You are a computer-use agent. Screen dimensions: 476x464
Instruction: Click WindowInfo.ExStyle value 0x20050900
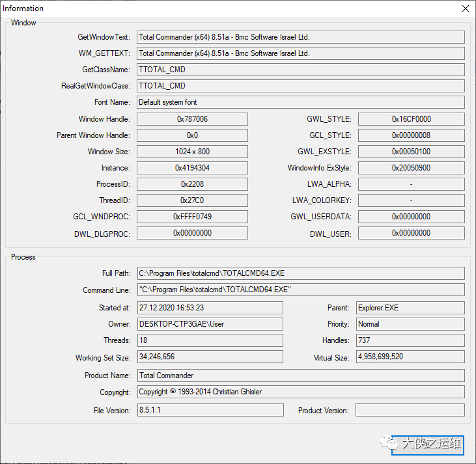pyautogui.click(x=412, y=168)
